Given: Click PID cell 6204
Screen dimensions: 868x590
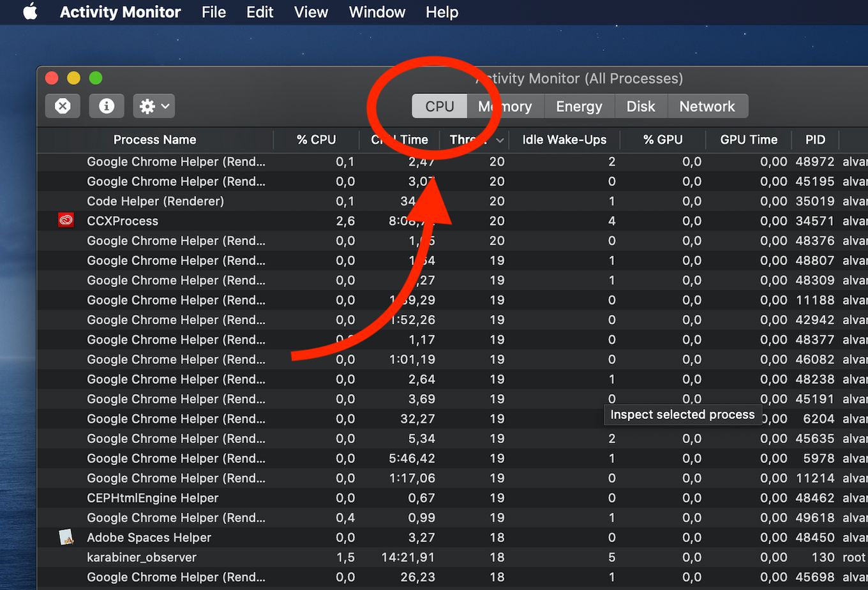Looking at the screenshot, I should (x=819, y=418).
